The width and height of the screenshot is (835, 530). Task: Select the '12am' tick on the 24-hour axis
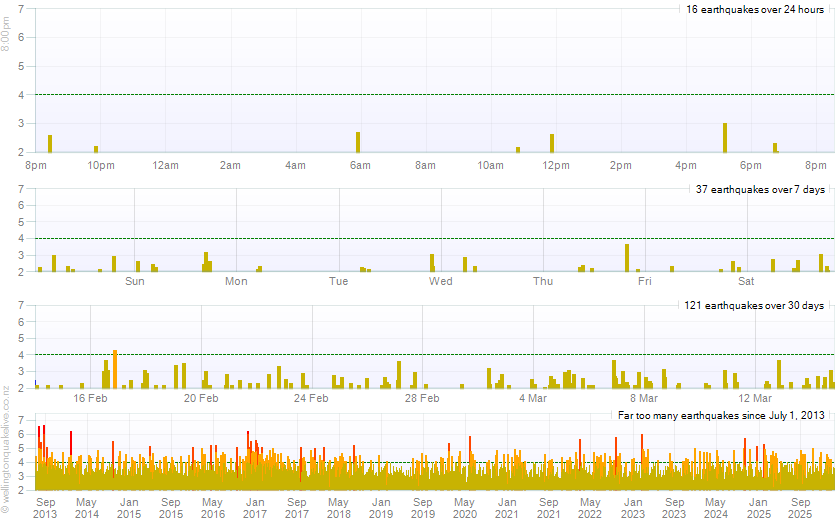pyautogui.click(x=165, y=165)
